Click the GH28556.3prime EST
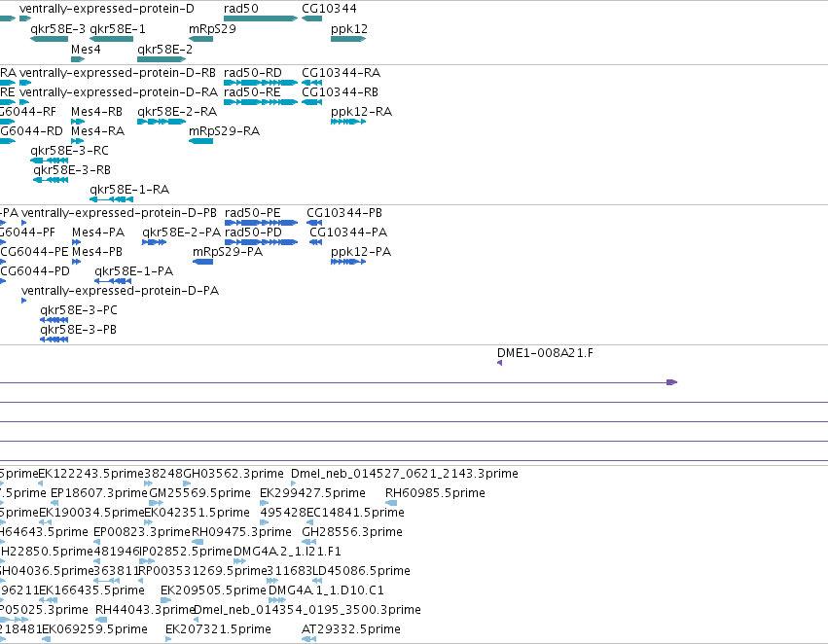The width and height of the screenshot is (828, 644). click(308, 542)
